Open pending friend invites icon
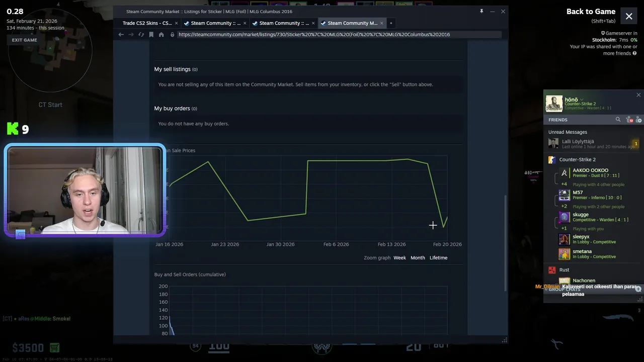 pos(629,120)
